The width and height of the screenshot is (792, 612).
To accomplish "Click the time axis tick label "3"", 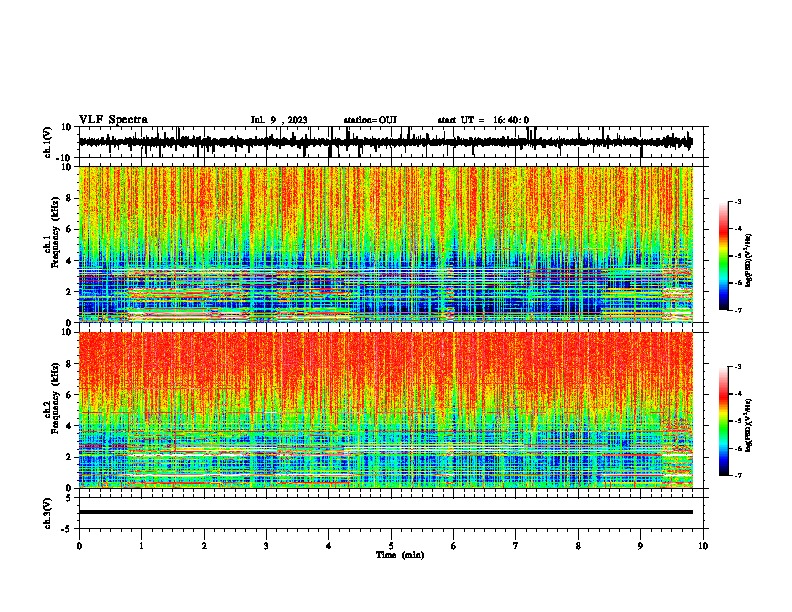I will (x=266, y=546).
